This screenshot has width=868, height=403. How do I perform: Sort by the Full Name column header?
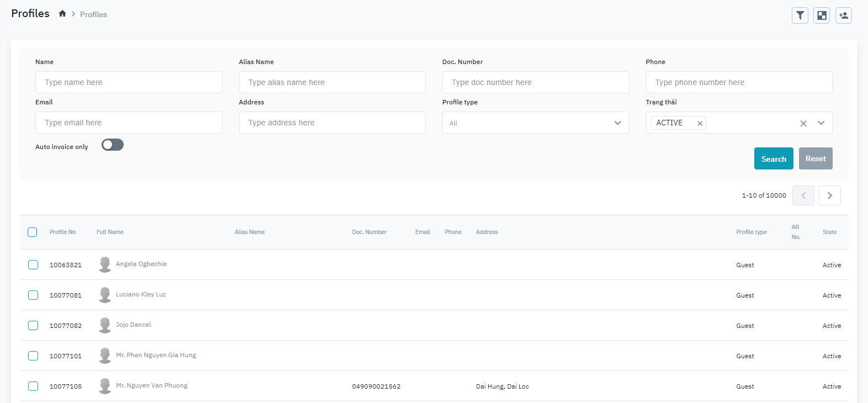110,232
